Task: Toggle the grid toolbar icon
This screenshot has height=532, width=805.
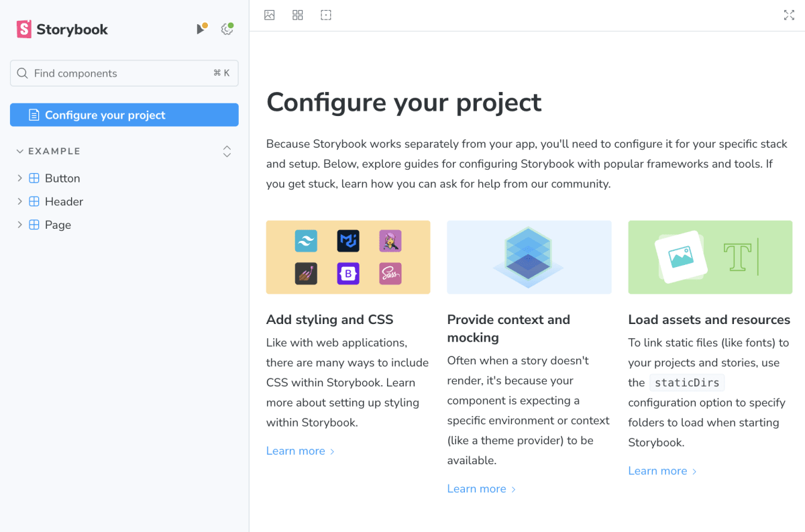Action: 298,15
